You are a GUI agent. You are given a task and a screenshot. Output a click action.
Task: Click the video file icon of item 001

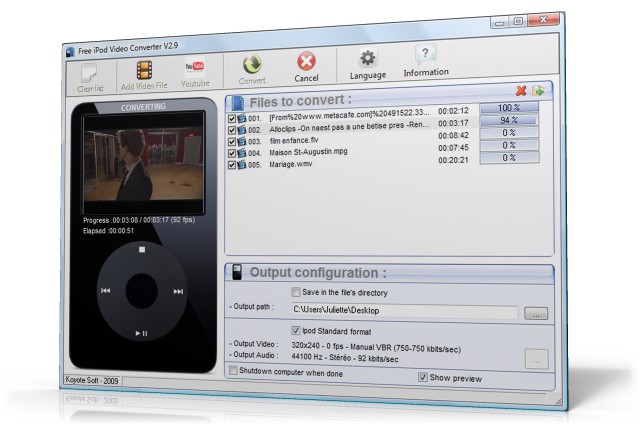[x=242, y=119]
